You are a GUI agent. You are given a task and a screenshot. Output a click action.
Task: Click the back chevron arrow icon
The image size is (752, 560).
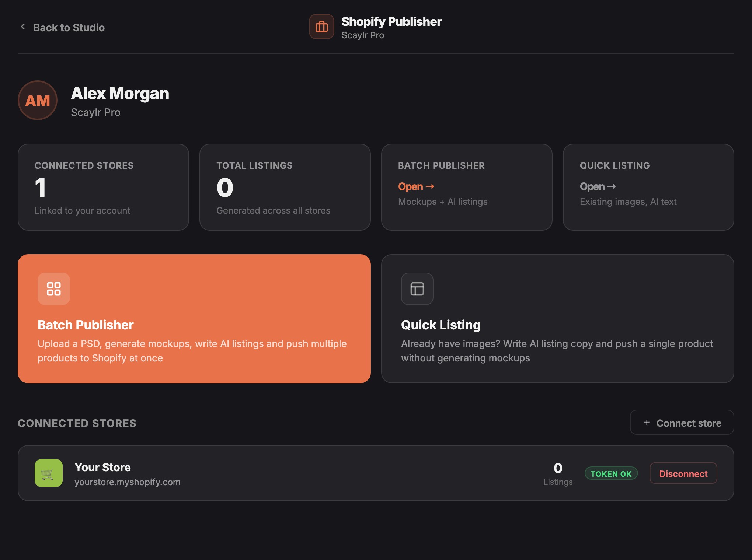click(x=23, y=27)
